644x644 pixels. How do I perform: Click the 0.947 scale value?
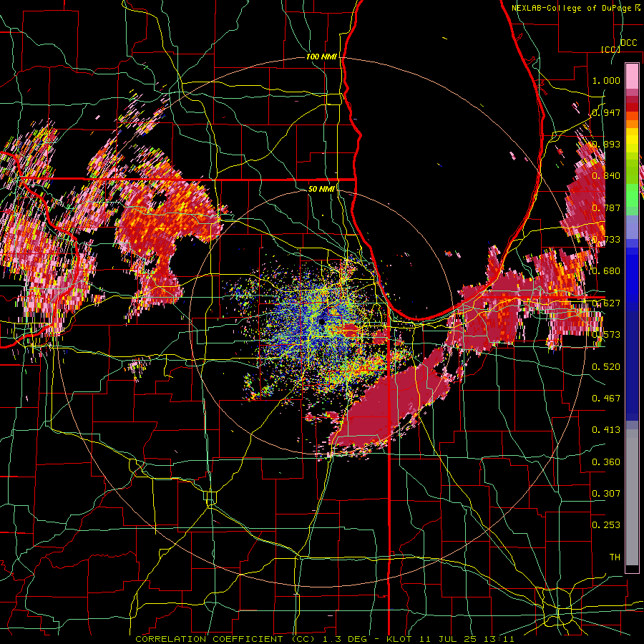pyautogui.click(x=606, y=112)
